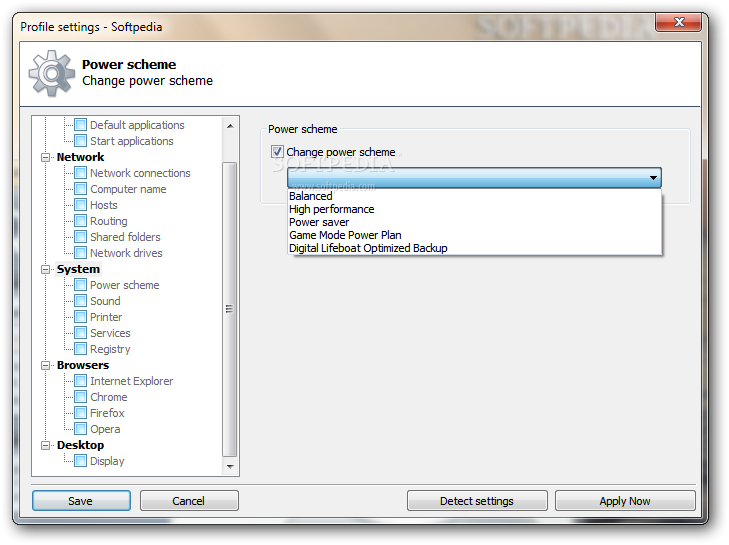Choose Balanced power scheme

pos(475,196)
